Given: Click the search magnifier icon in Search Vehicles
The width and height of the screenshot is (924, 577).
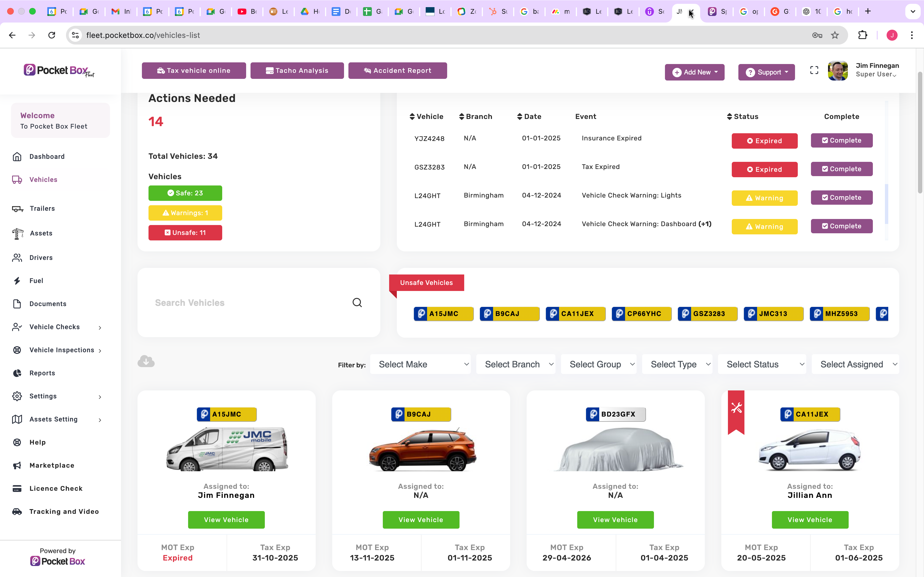Looking at the screenshot, I should 357,303.
